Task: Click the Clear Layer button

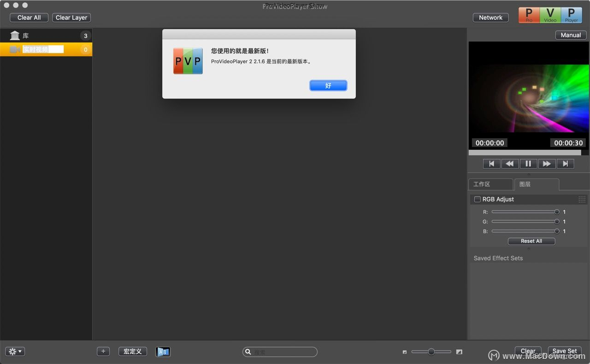Action: click(71, 18)
